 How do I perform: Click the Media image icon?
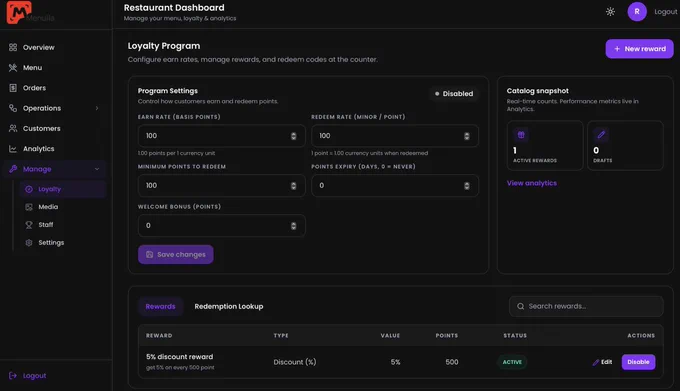(x=29, y=207)
